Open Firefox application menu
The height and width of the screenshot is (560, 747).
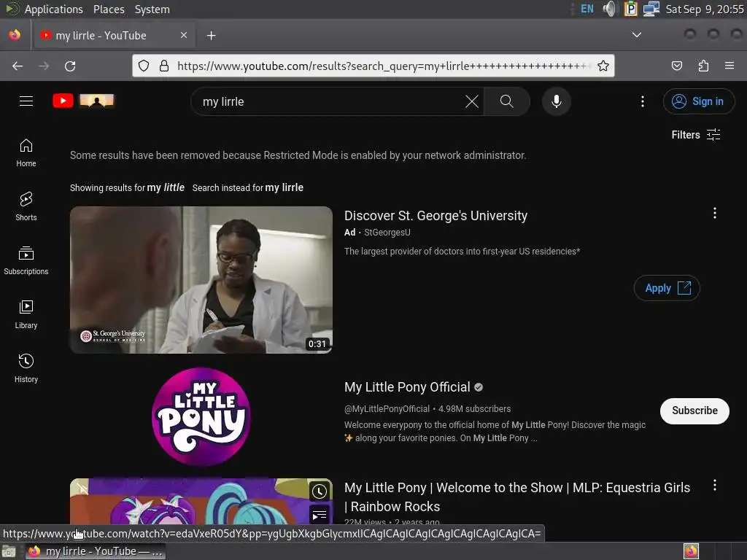tap(729, 66)
